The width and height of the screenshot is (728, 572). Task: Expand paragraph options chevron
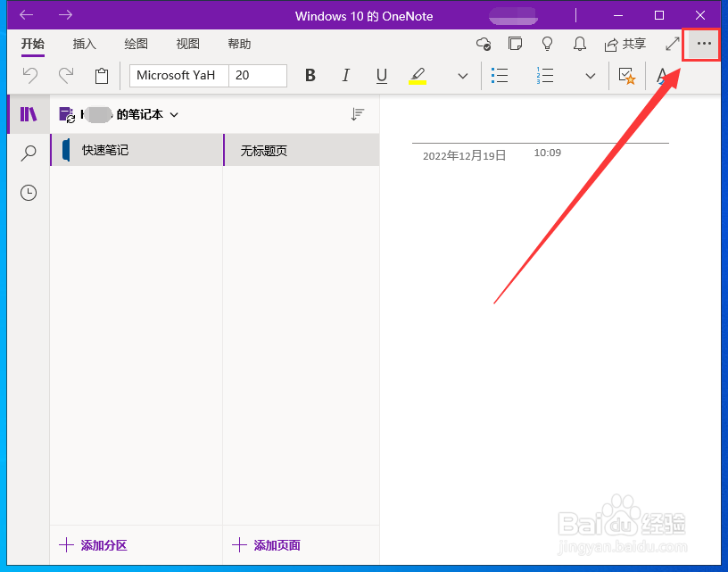pos(590,76)
